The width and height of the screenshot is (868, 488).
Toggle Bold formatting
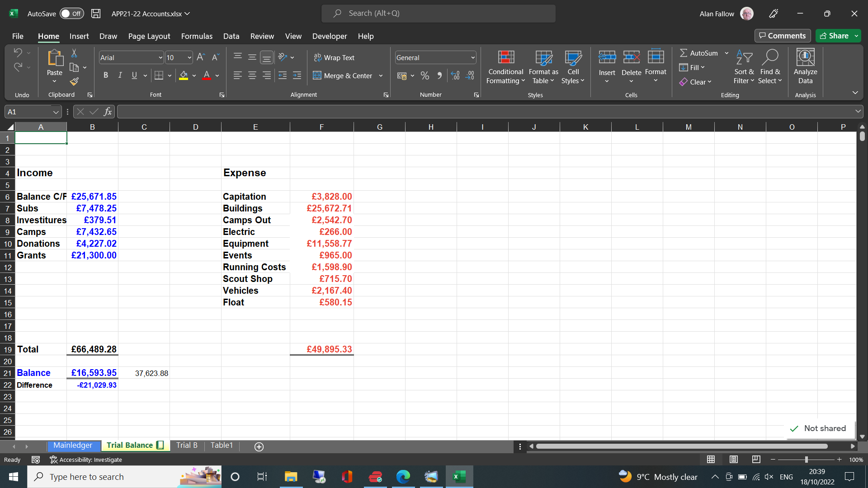coord(105,75)
